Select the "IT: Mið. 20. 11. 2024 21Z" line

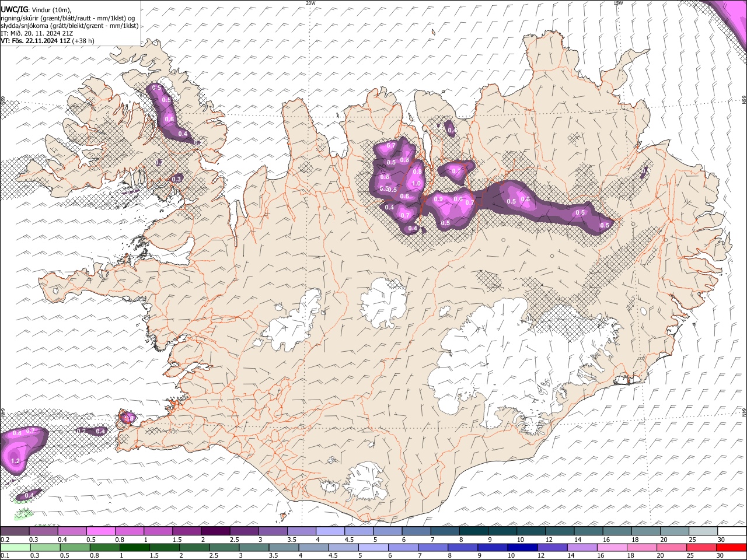pos(37,33)
